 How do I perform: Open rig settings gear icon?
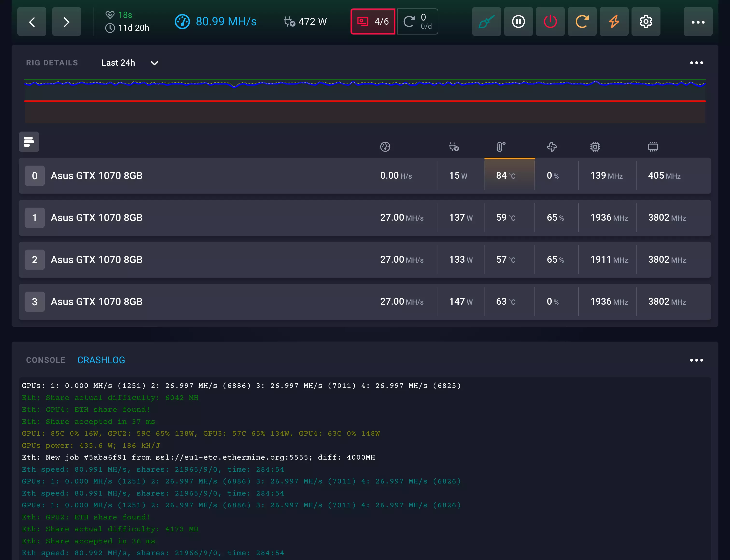click(646, 22)
